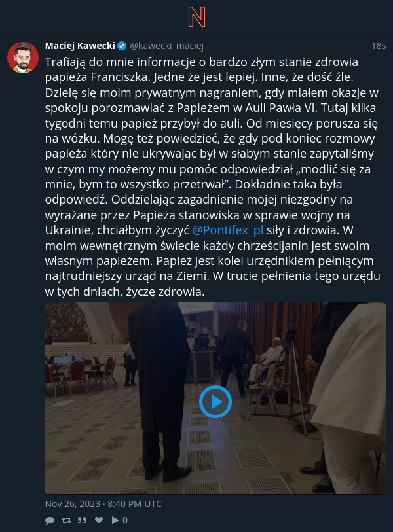Select the quote marks icon
The height and width of the screenshot is (532, 393).
click(82, 520)
